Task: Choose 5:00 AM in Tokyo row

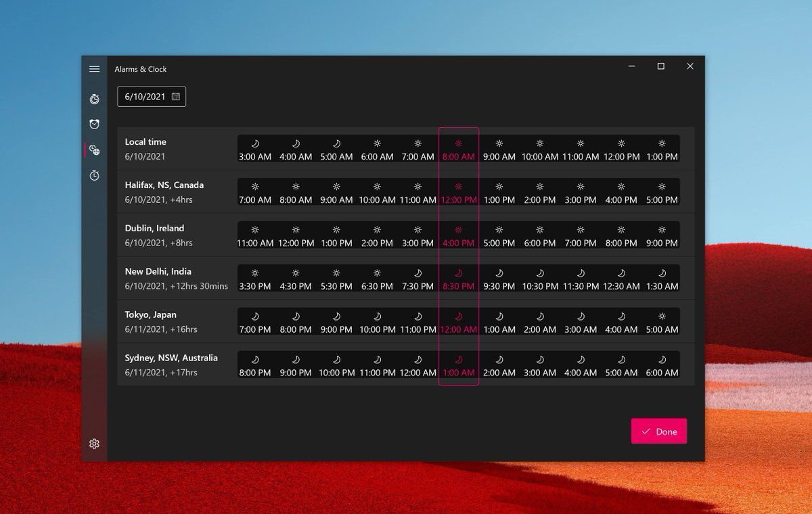Action: [662, 323]
